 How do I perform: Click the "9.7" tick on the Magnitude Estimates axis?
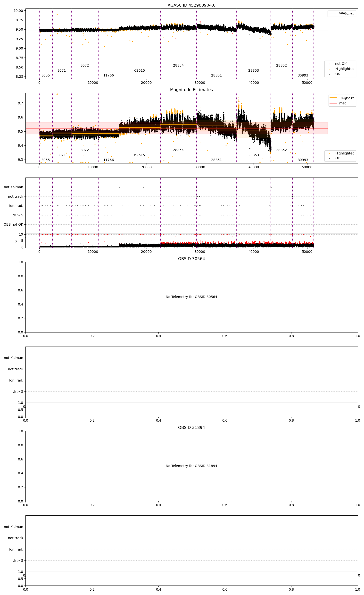(x=20, y=103)
